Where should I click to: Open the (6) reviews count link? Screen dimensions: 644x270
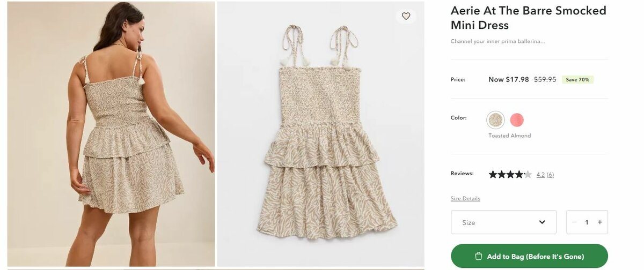tap(550, 175)
